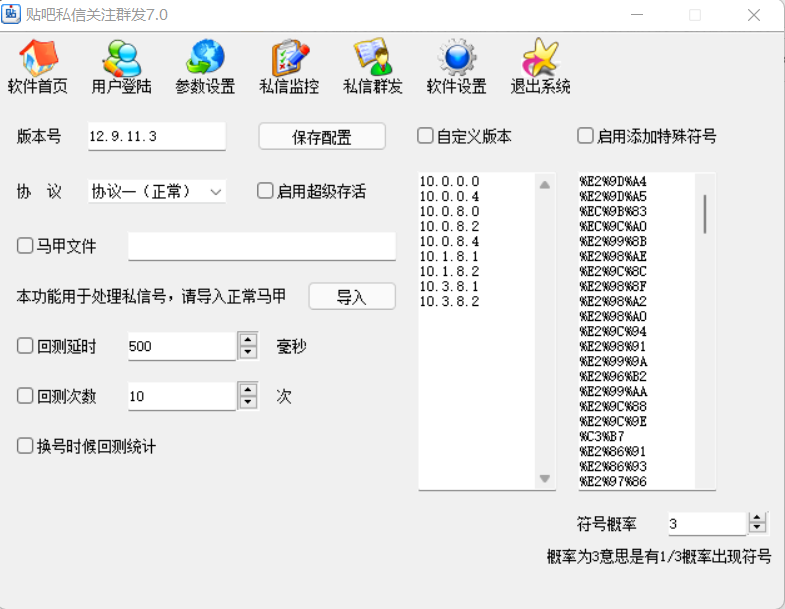The image size is (785, 609).
Task: Select symbol %C3%B7 in list
Action: (x=602, y=437)
